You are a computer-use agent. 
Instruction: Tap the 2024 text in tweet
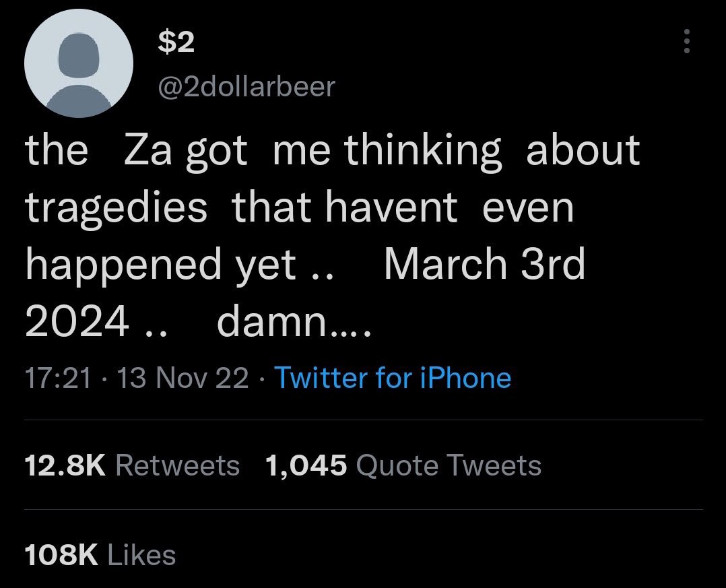(77, 321)
